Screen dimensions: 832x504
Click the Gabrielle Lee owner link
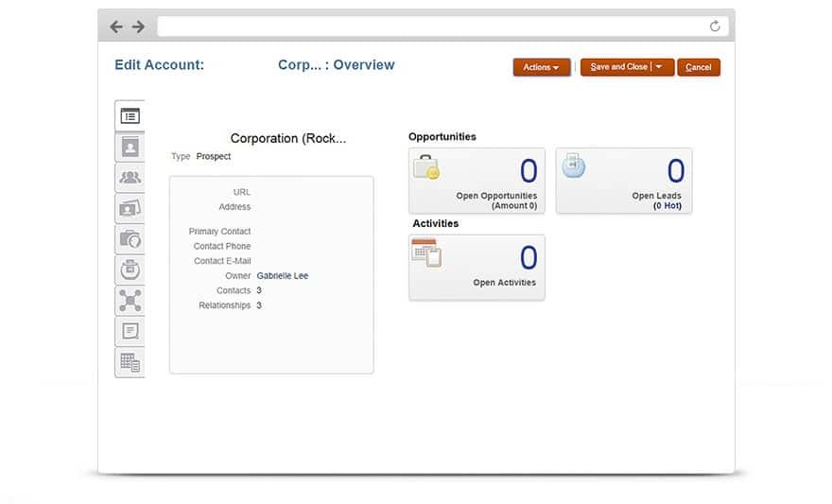pos(282,276)
